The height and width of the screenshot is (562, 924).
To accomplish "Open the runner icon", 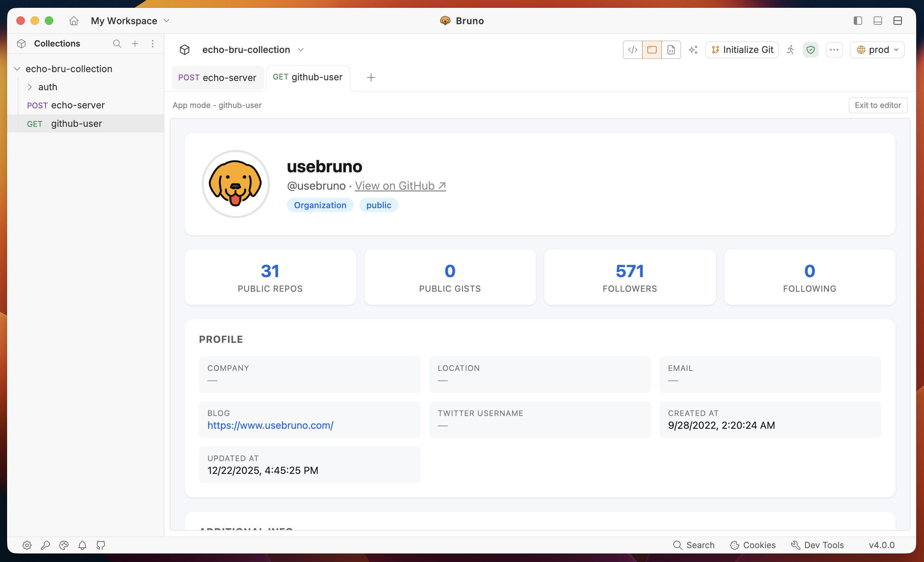I will tap(790, 49).
